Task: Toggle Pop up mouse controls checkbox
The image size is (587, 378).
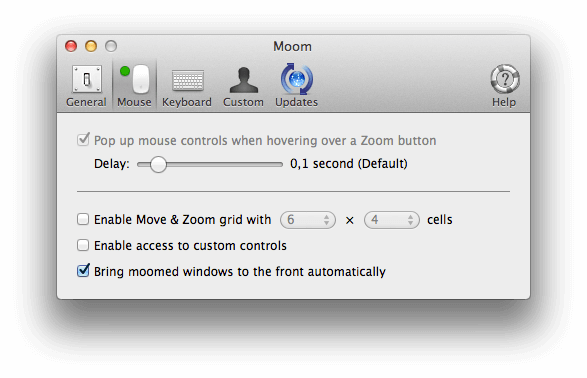Action: coord(83,140)
